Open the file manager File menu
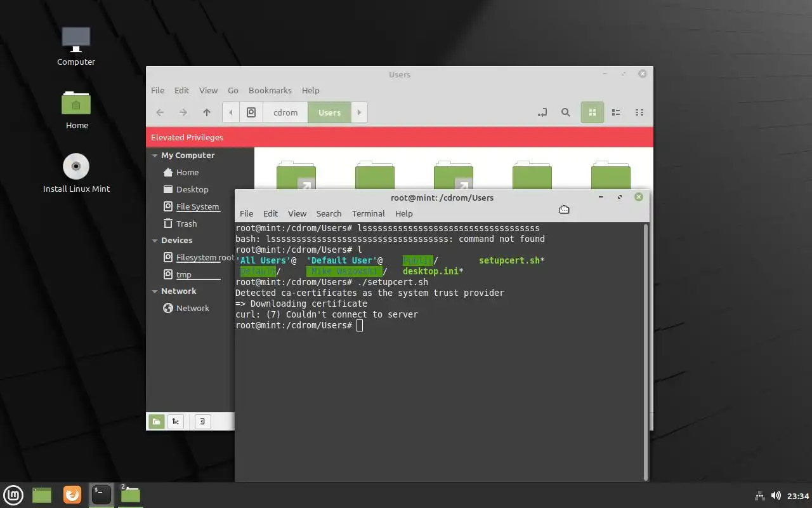Image resolution: width=812 pixels, height=508 pixels. pyautogui.click(x=158, y=90)
